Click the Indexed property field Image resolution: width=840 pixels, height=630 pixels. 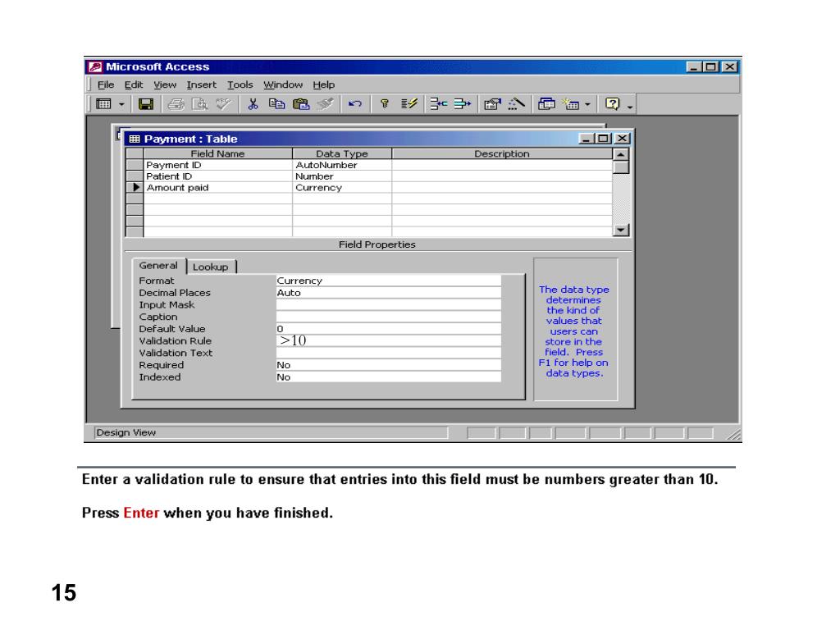point(388,377)
